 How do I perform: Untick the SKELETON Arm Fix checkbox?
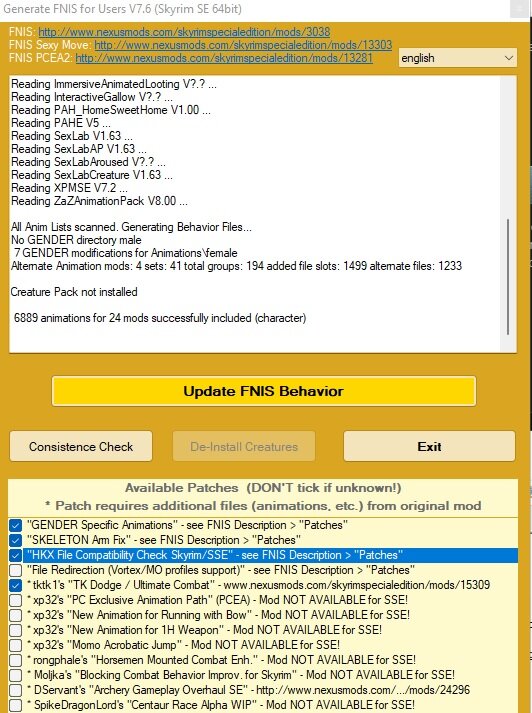tap(15, 540)
